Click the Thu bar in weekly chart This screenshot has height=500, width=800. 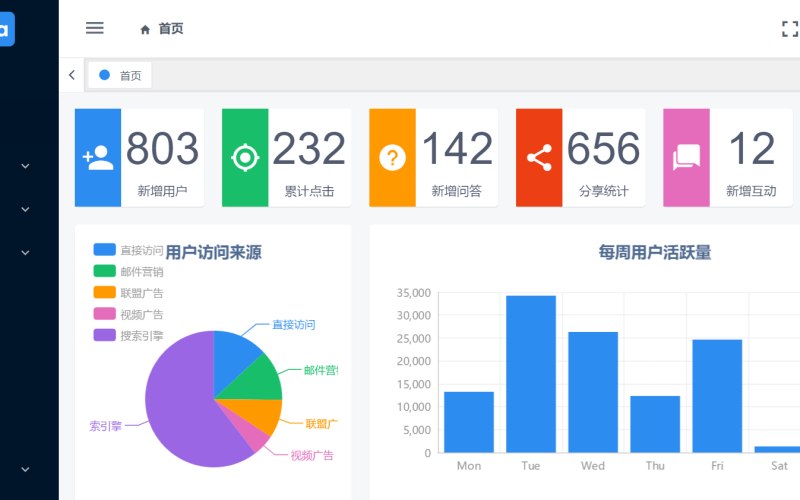pyautogui.click(x=655, y=424)
